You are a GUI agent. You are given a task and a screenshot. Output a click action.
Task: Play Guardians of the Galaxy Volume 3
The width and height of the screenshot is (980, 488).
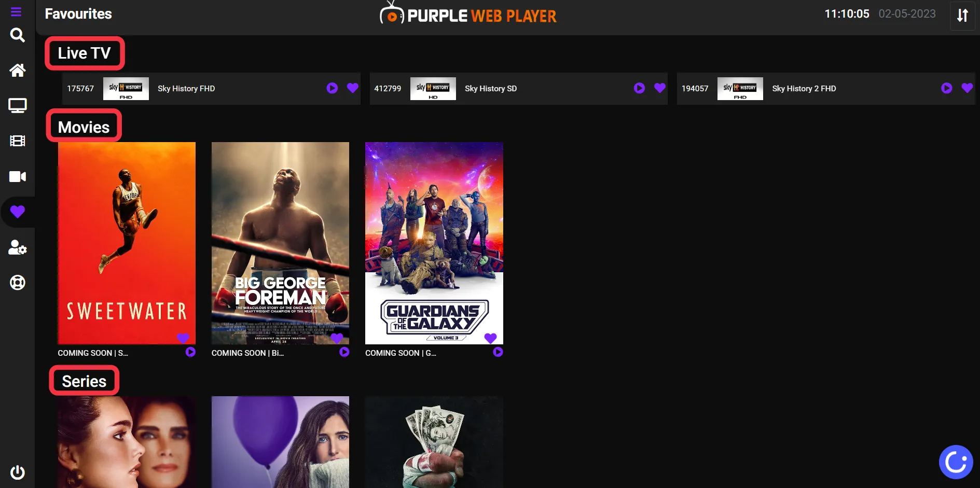tap(498, 352)
